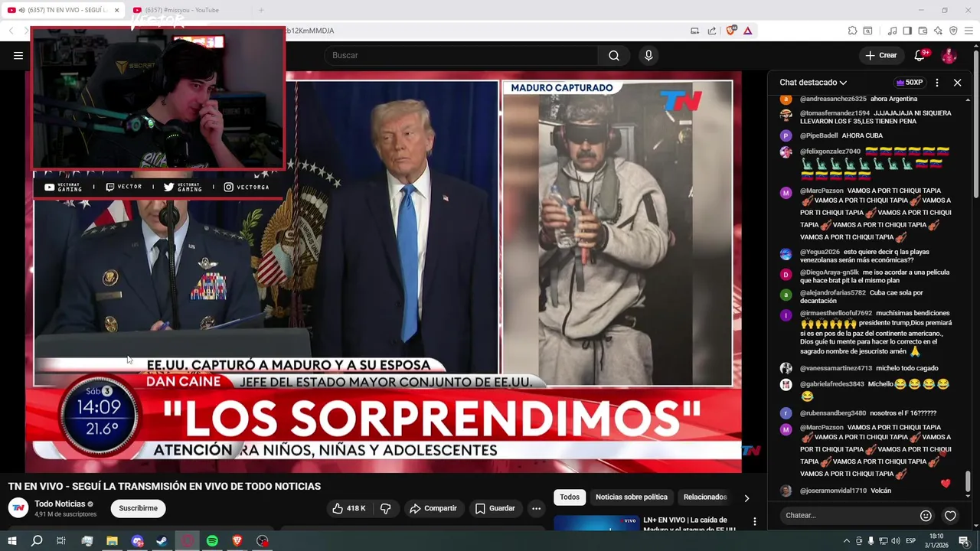980x551 pixels.
Task: Select the Relacionados chip
Action: coord(705,497)
